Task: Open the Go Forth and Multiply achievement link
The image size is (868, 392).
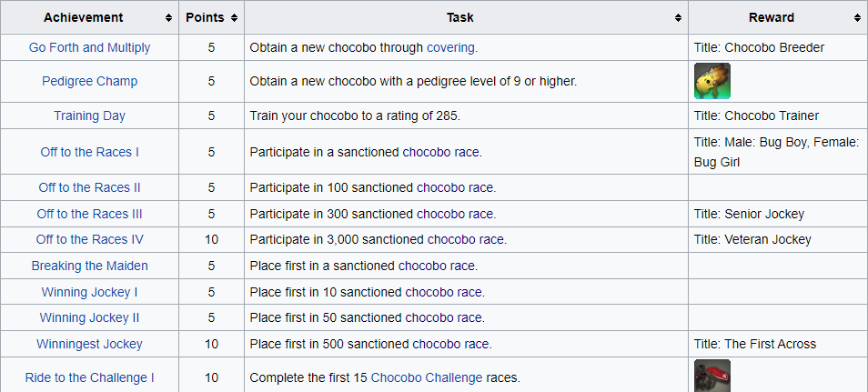Action: point(90,47)
